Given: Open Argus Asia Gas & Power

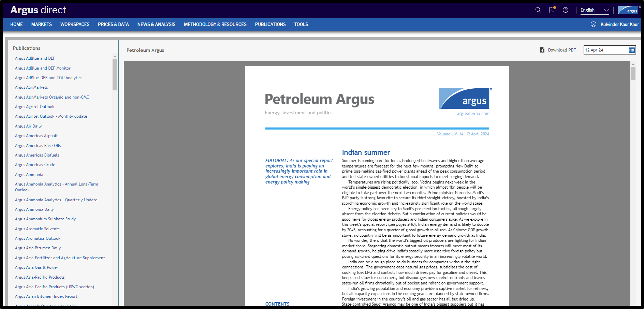Looking at the screenshot, I should click(36, 267).
